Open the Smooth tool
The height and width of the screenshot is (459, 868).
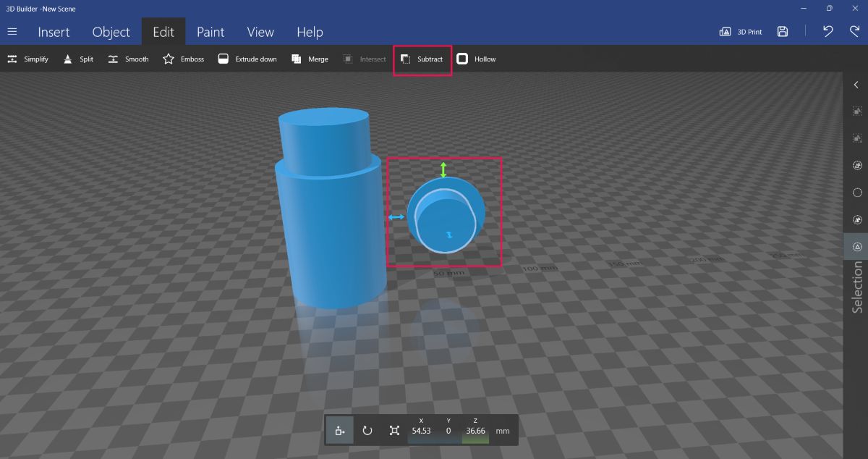pos(127,59)
